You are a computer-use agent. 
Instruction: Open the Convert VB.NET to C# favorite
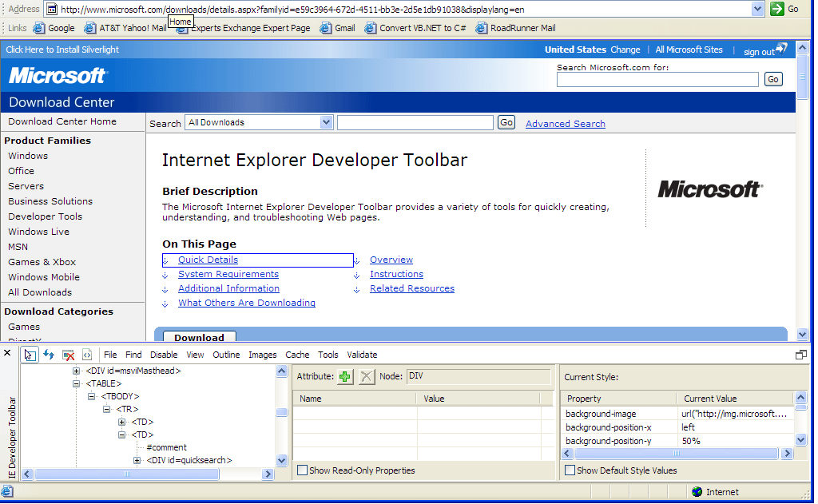[x=415, y=28]
